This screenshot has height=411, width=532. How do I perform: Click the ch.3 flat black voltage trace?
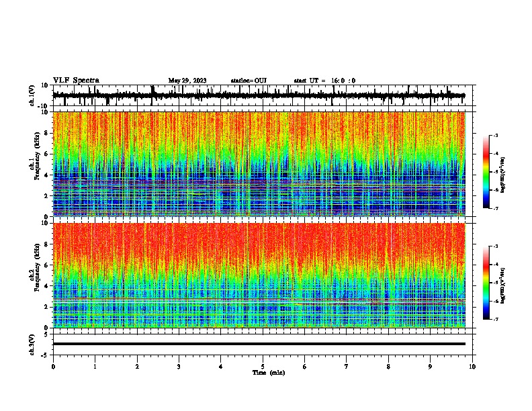(x=259, y=344)
